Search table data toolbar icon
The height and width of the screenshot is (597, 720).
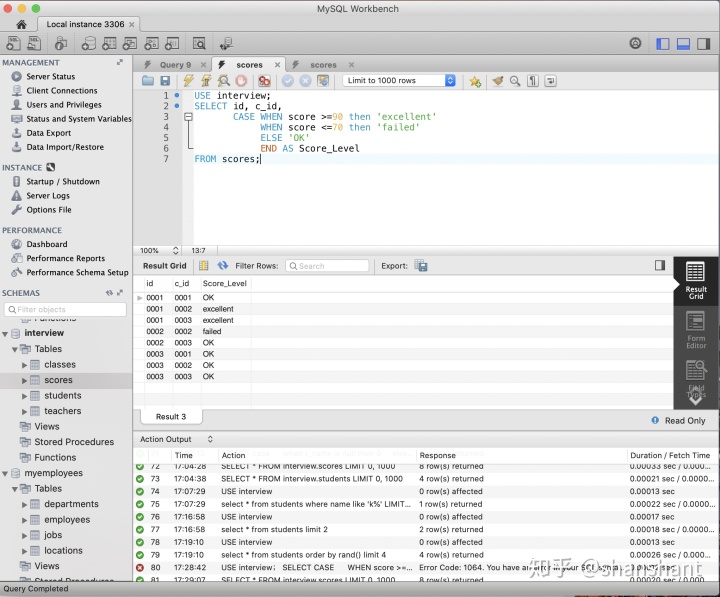(199, 44)
